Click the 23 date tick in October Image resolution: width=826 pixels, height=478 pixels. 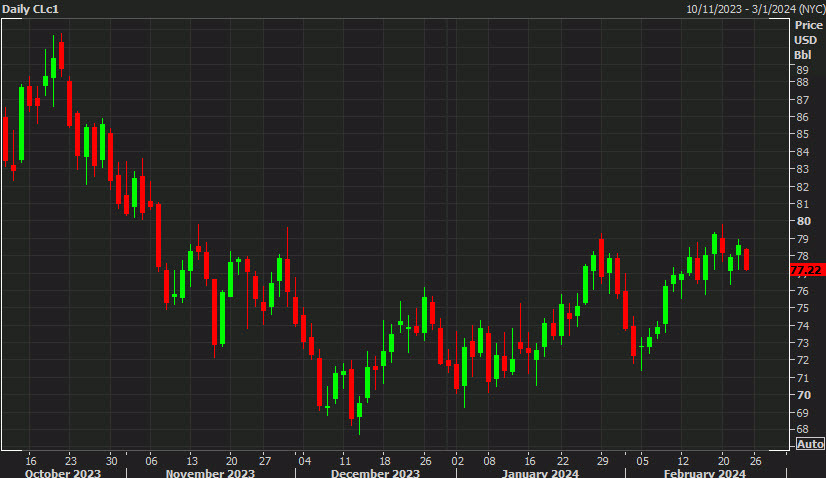pos(71,461)
